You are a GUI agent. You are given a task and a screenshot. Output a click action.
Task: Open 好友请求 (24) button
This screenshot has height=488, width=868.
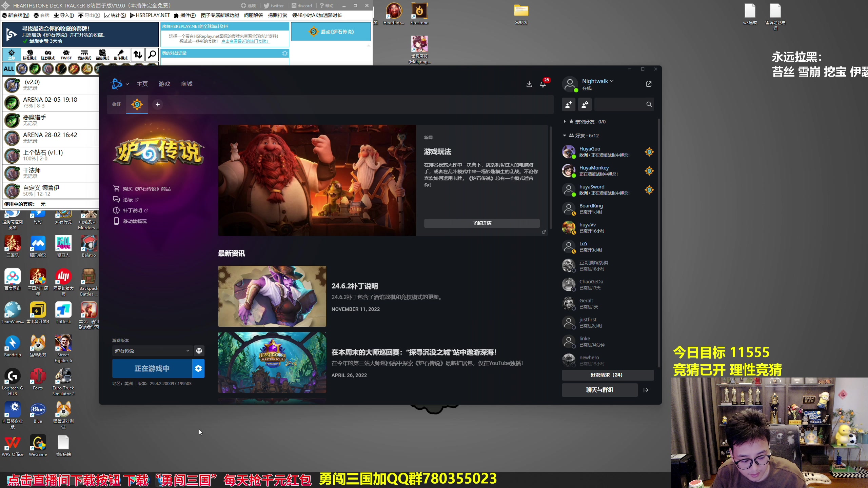(608, 375)
